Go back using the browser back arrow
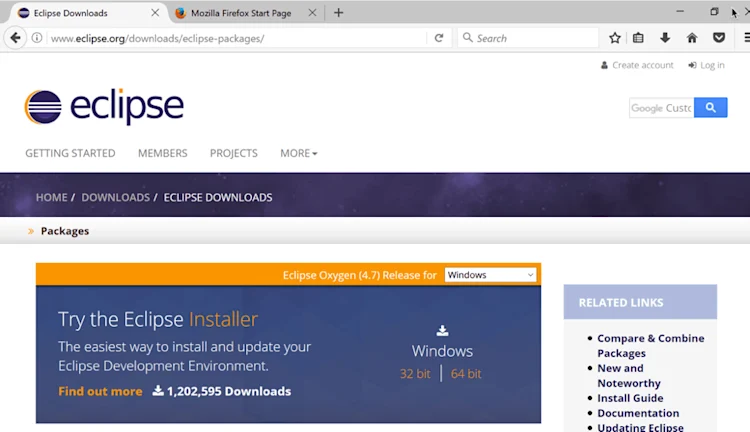Screen dimensions: 750x432 click(15, 38)
